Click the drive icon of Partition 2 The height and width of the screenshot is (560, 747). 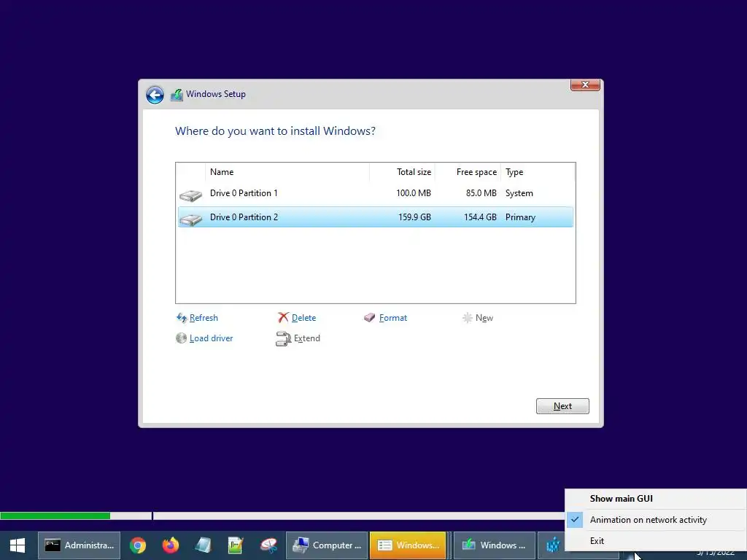(190, 219)
